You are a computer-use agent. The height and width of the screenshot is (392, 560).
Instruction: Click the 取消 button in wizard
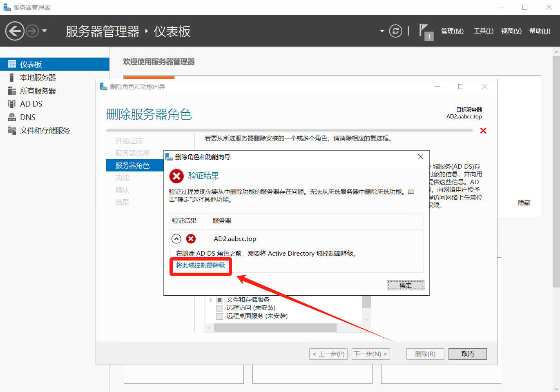pos(467,354)
